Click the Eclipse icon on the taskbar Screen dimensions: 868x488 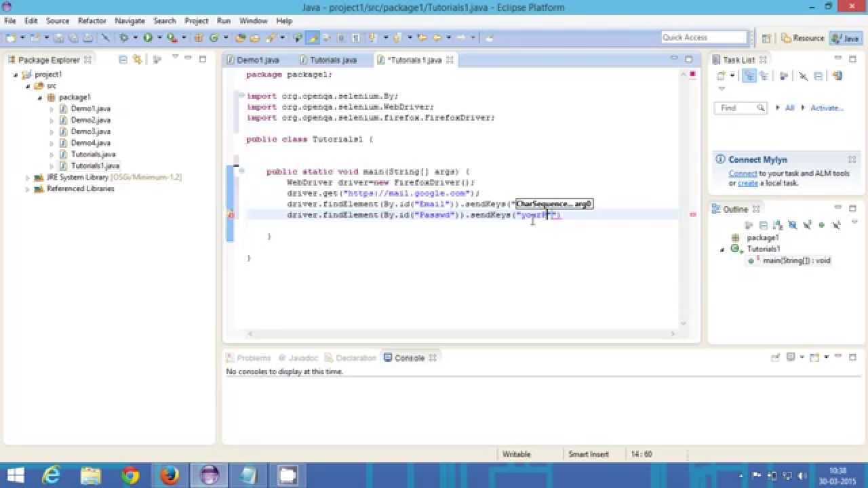pos(209,475)
